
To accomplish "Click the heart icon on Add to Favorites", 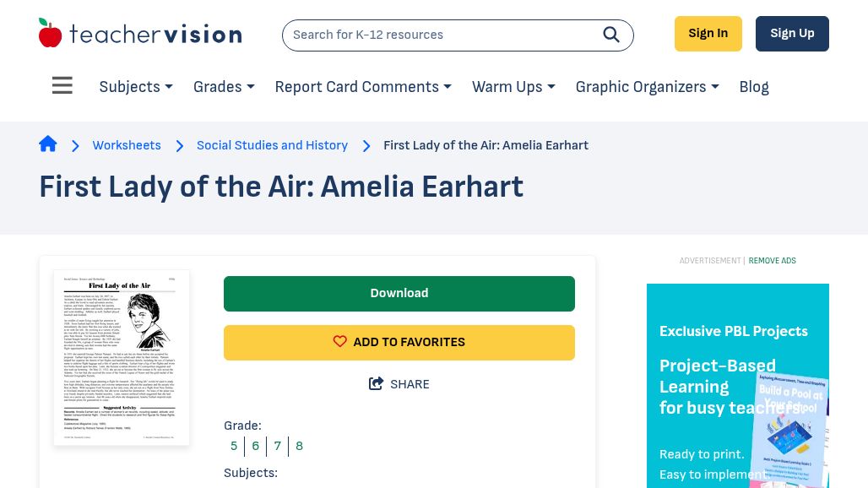I will (340, 342).
